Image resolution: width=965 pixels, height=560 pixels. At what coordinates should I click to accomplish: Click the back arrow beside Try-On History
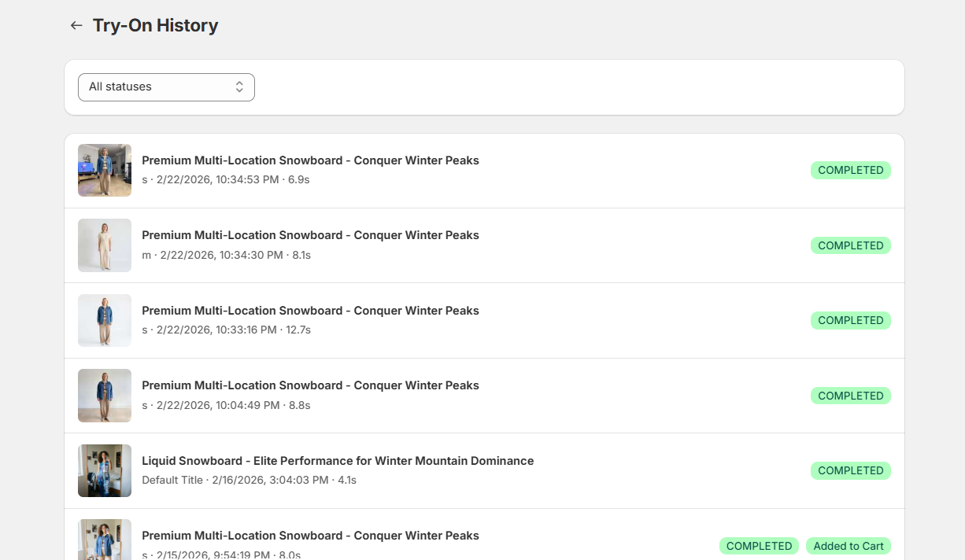point(76,25)
